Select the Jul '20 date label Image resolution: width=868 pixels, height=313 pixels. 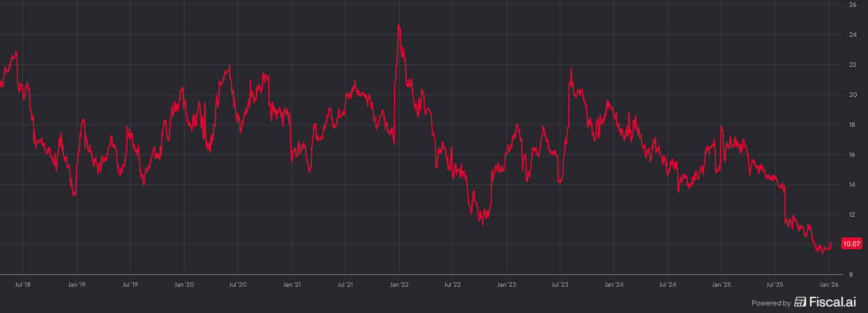pyautogui.click(x=238, y=285)
